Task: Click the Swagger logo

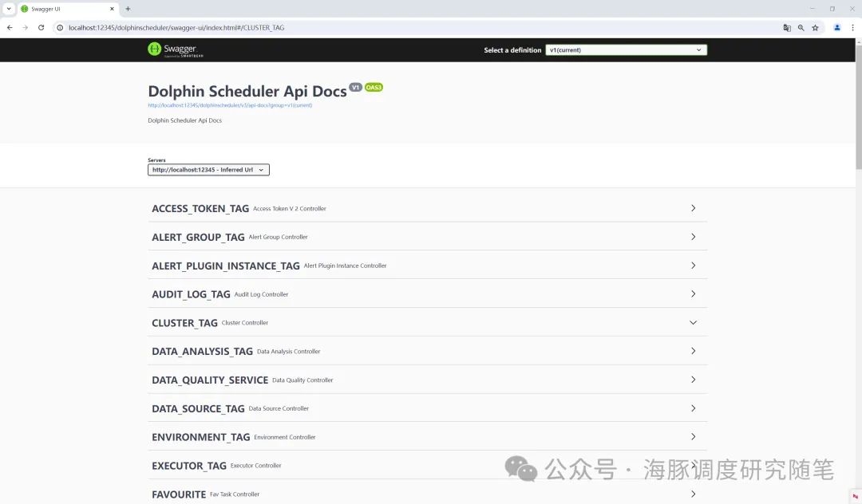Action: [x=176, y=50]
